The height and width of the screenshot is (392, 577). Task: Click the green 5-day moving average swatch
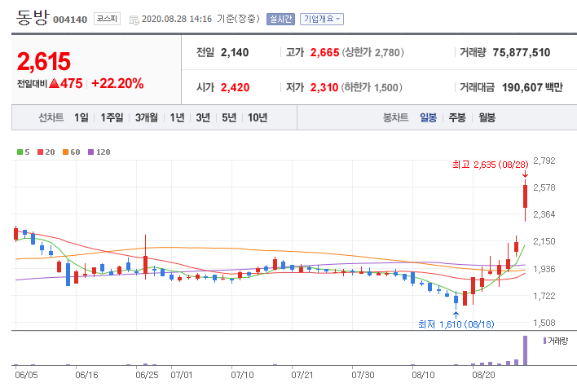point(19,152)
